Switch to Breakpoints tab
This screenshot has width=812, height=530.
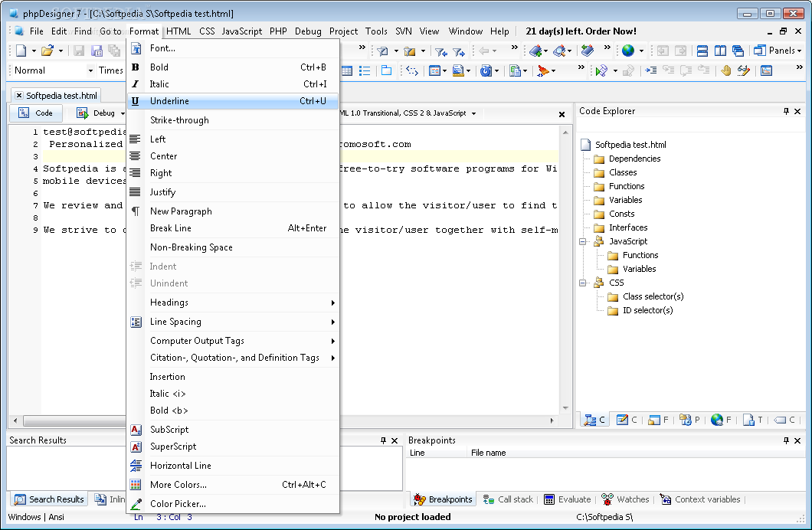[x=443, y=499]
